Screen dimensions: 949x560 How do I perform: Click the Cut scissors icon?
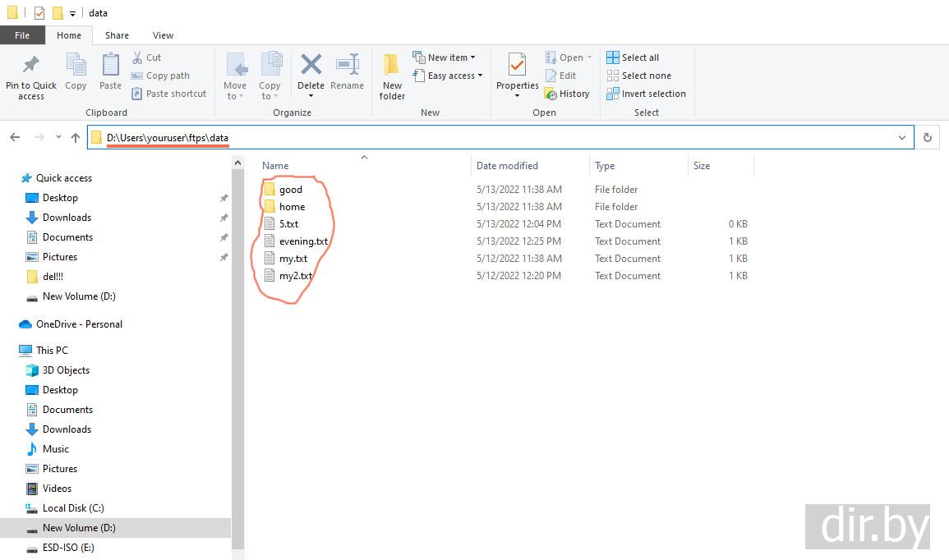(x=137, y=57)
